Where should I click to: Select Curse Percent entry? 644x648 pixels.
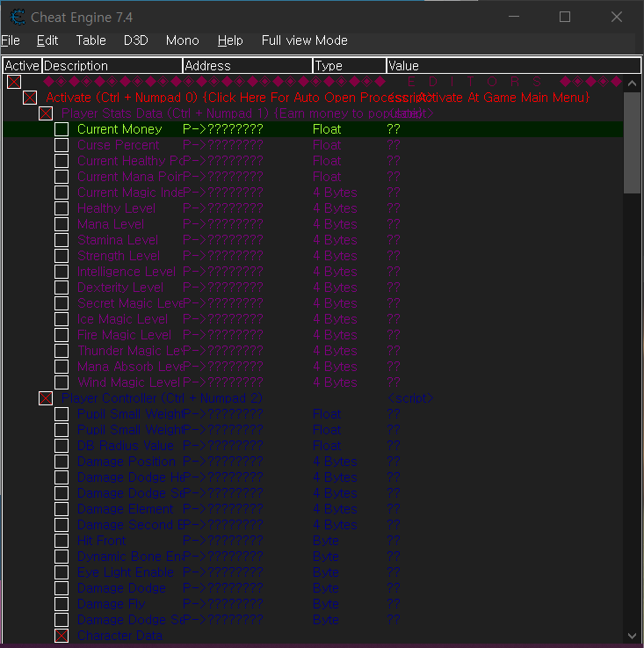coord(118,145)
